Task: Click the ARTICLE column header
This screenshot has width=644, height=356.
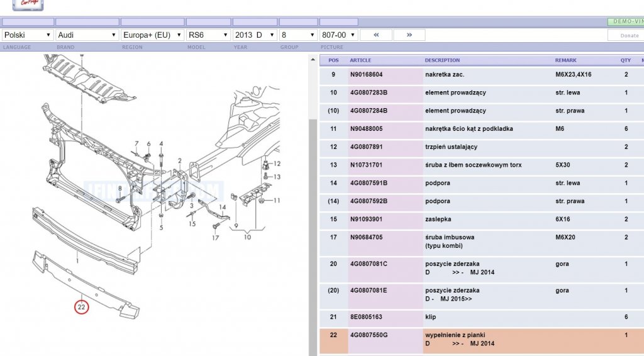Action: click(360, 60)
